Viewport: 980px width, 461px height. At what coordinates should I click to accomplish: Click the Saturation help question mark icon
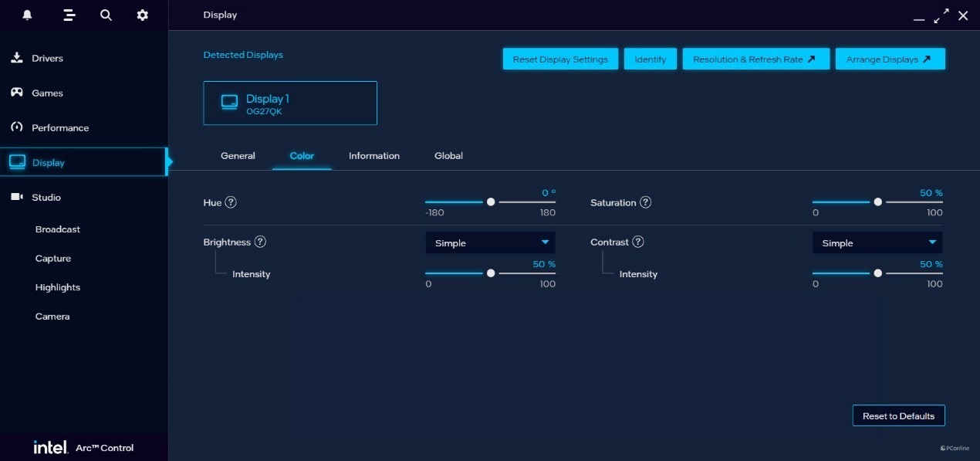click(x=646, y=202)
